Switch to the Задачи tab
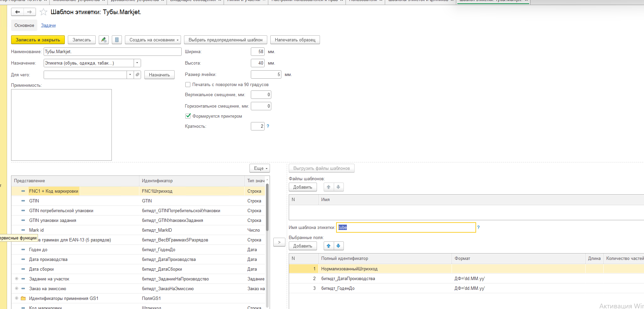644x309 pixels. click(x=48, y=26)
